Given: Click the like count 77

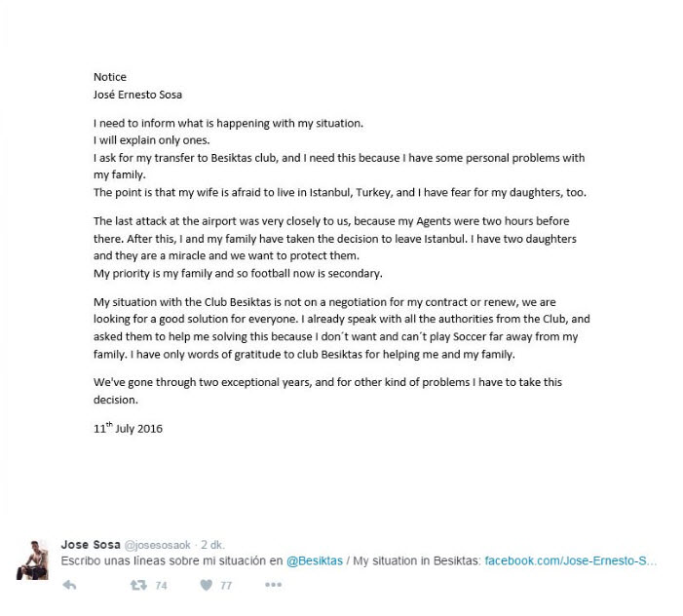Looking at the screenshot, I should [x=226, y=586].
